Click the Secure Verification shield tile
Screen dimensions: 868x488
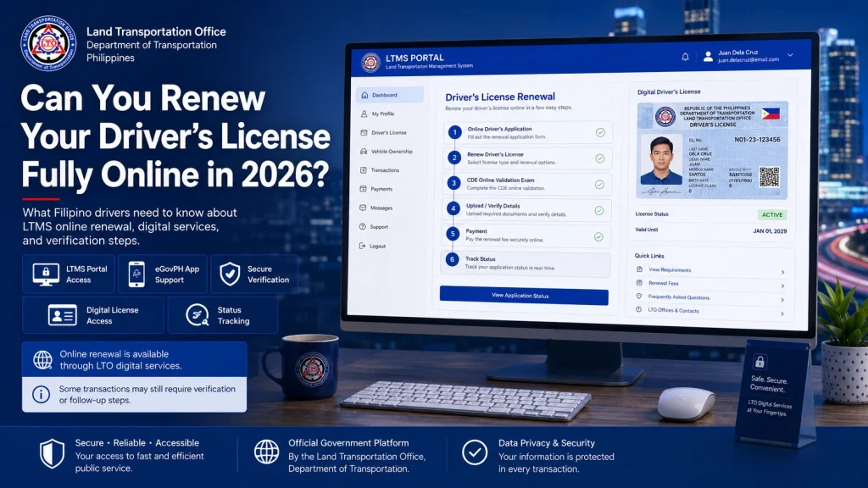point(254,274)
